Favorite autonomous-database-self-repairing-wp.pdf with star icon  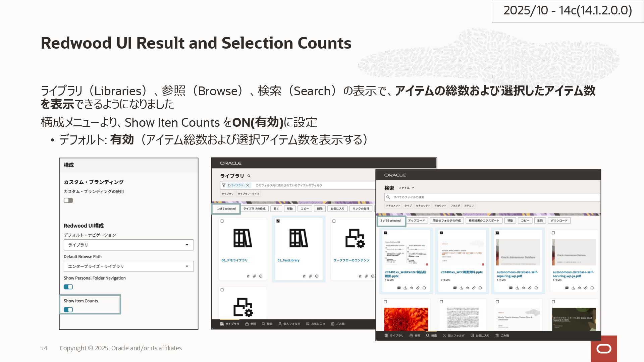(524, 288)
